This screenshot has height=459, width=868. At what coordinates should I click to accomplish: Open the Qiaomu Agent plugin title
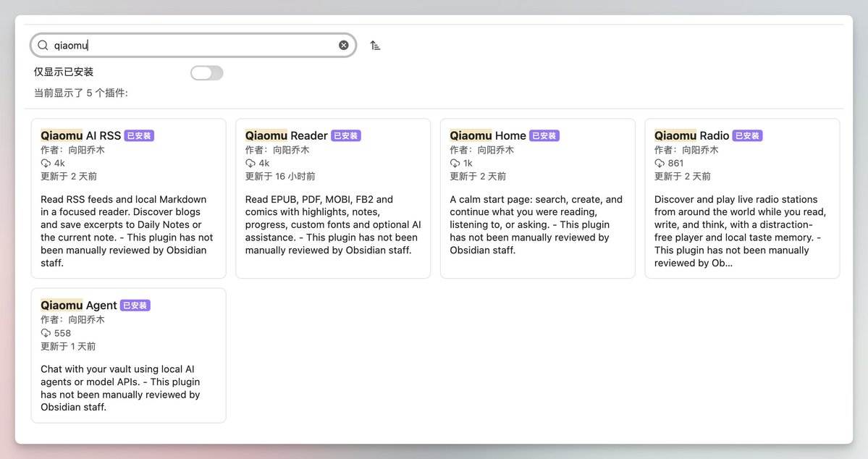coord(79,305)
